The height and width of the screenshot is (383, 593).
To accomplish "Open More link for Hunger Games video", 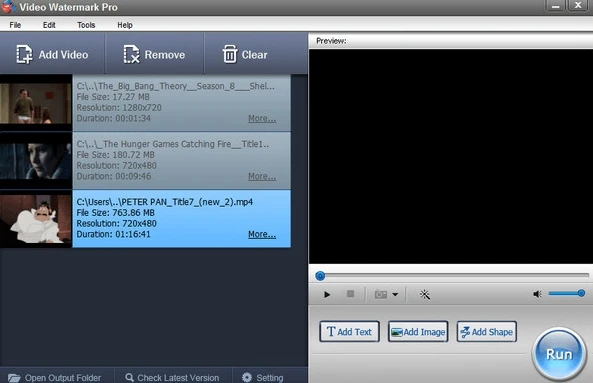I will click(262, 176).
